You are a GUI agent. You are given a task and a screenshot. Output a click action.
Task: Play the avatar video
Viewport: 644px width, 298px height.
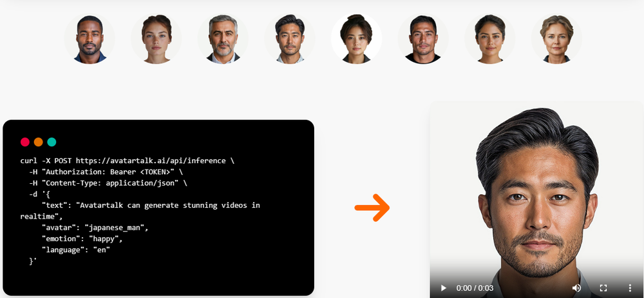[443, 288]
